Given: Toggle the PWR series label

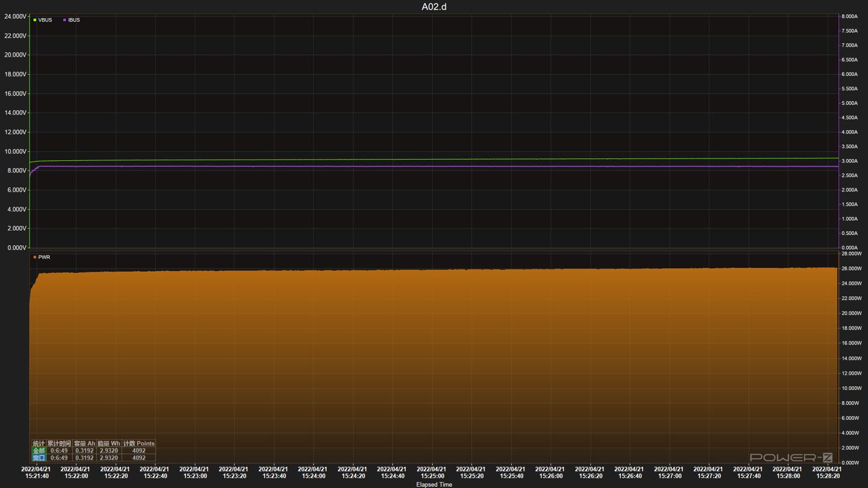Looking at the screenshot, I should [44, 257].
